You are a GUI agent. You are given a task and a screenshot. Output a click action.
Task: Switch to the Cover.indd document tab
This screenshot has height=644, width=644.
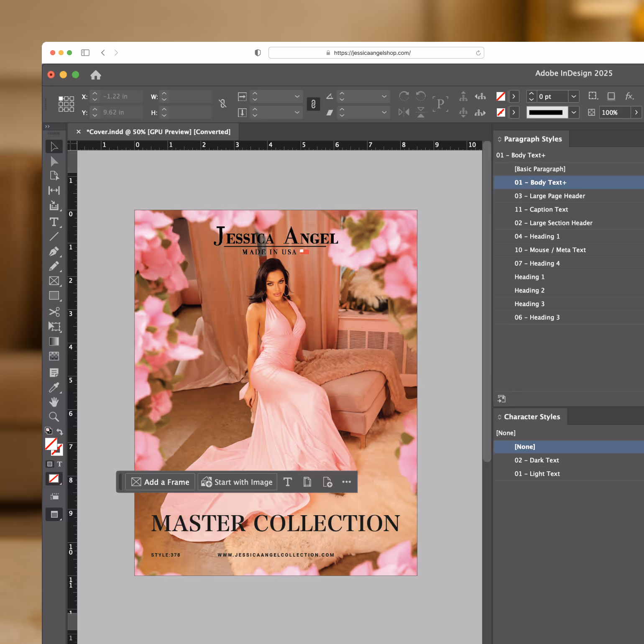point(158,132)
